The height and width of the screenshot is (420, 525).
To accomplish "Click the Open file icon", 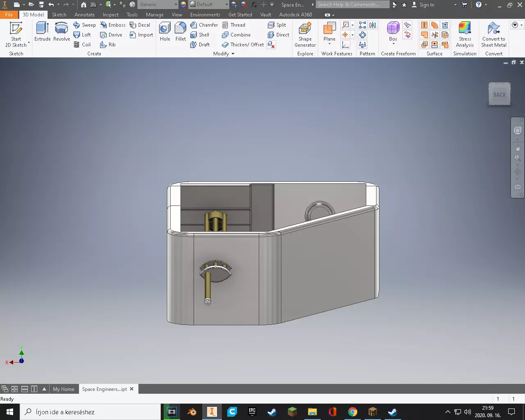I will tap(31, 5).
